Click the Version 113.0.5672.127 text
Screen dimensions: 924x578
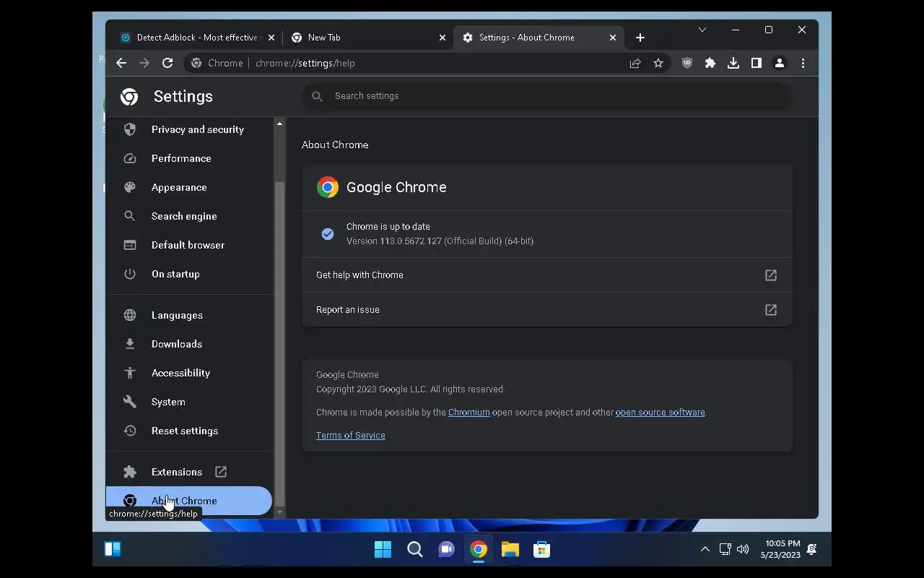(x=440, y=241)
